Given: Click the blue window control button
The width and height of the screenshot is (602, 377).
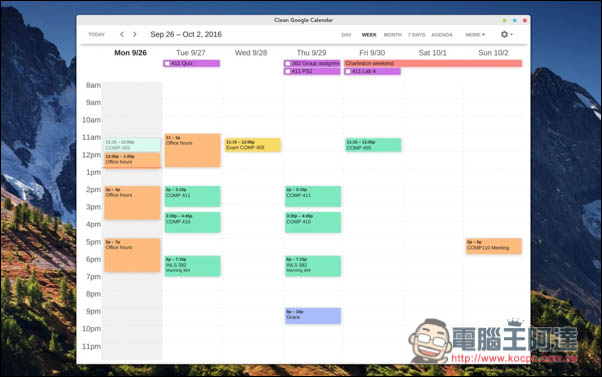Looking at the screenshot, I should click(514, 20).
